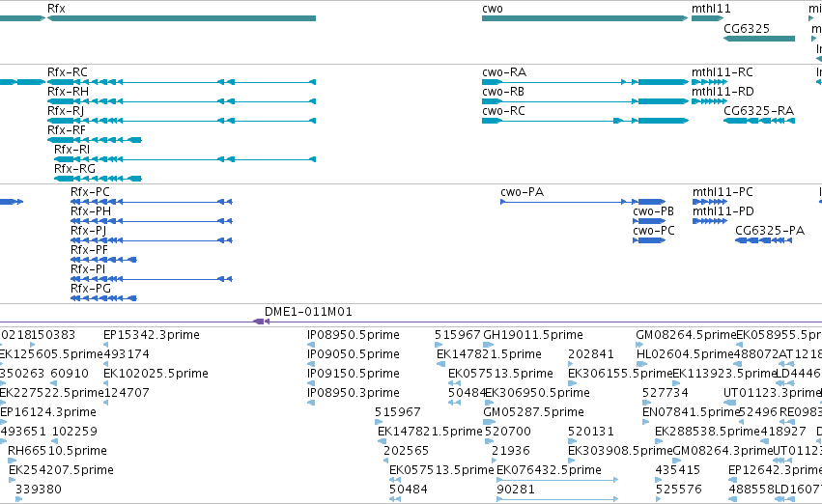
Task: Click the EK254207.5prime EST label
Action: (x=61, y=470)
